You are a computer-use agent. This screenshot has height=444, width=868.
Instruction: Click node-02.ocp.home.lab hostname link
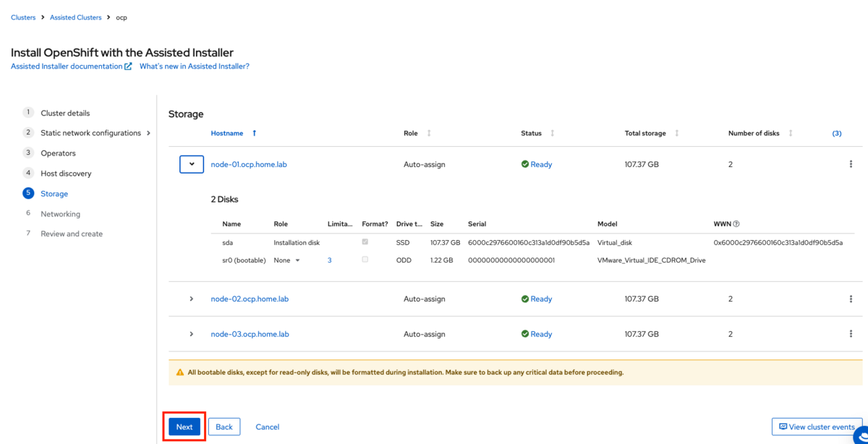[x=250, y=299]
